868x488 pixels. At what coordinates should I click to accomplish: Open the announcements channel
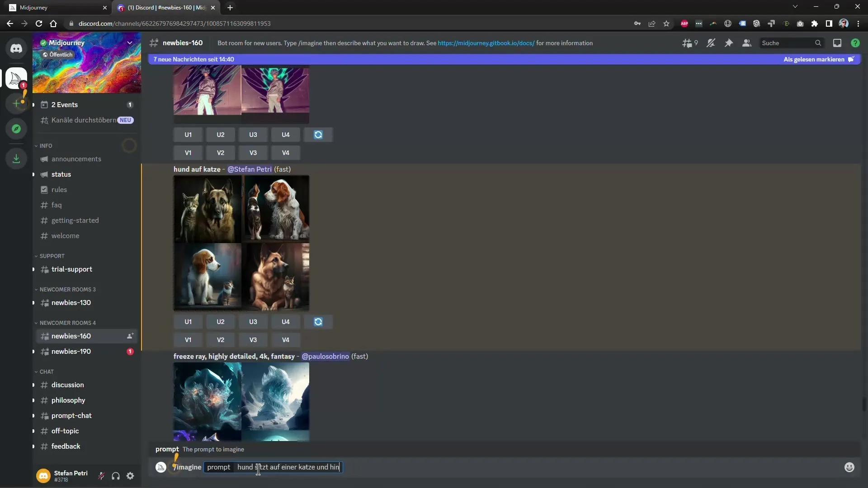click(76, 159)
